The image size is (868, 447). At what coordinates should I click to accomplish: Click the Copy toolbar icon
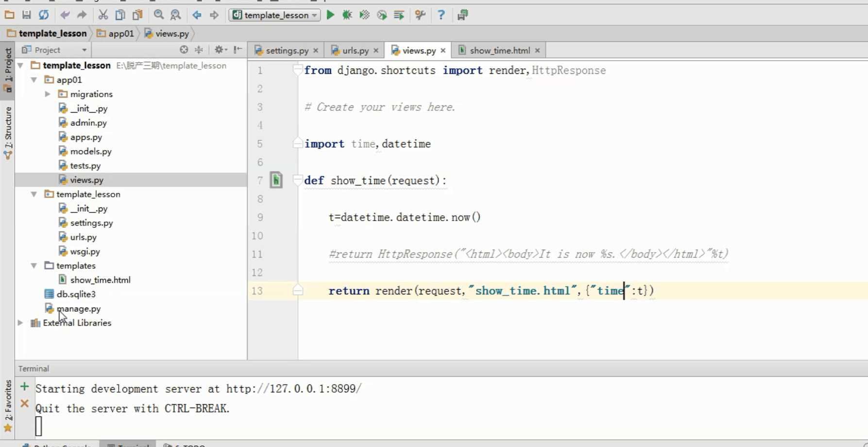pyautogui.click(x=120, y=15)
